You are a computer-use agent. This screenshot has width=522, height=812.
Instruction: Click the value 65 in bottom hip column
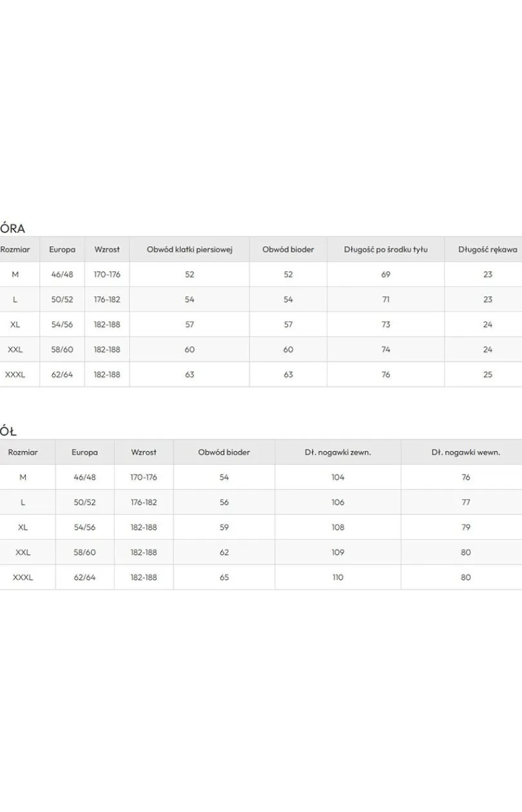click(224, 577)
